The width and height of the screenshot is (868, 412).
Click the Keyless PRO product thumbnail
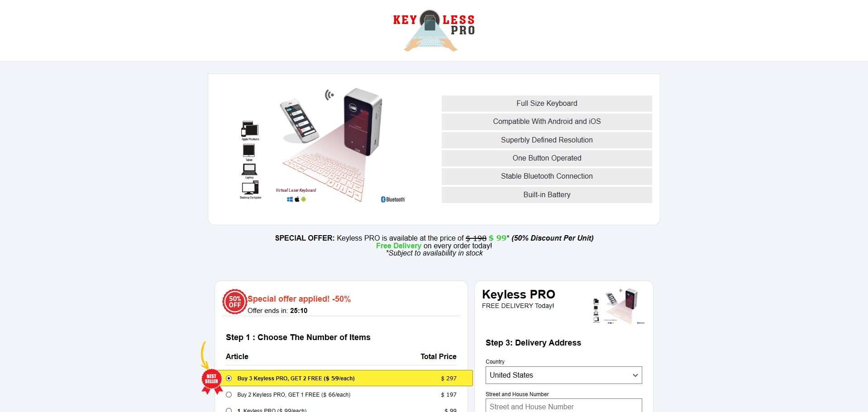(619, 306)
